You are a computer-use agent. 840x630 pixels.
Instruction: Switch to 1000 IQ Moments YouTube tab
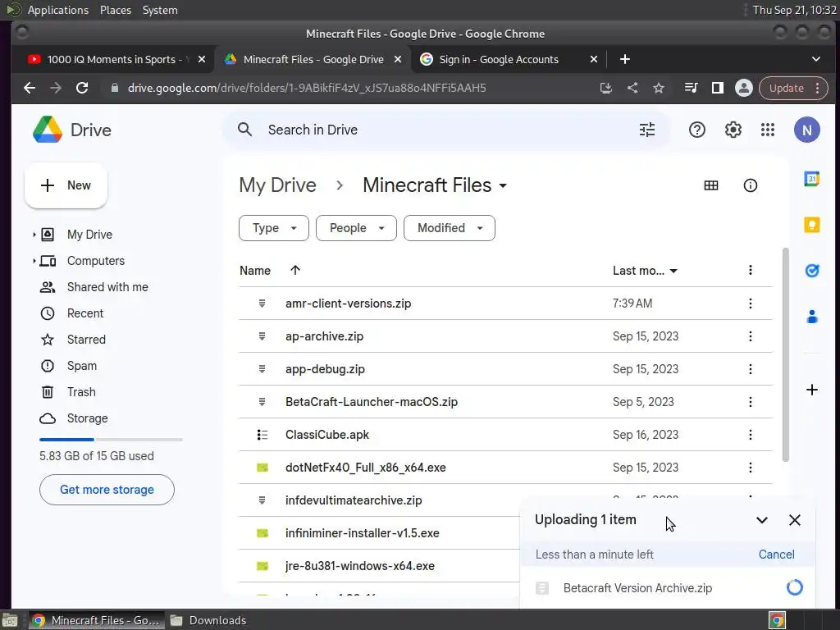point(115,59)
